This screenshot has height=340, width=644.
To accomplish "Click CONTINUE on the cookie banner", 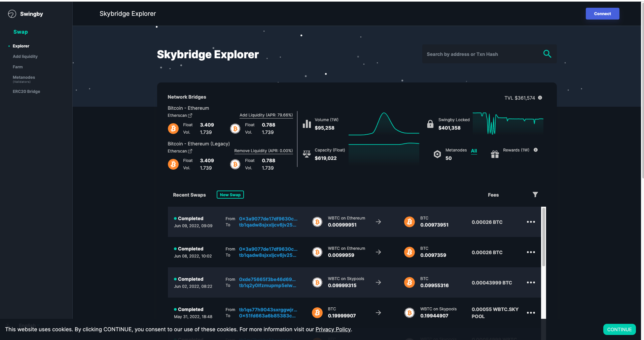I will coord(619,329).
